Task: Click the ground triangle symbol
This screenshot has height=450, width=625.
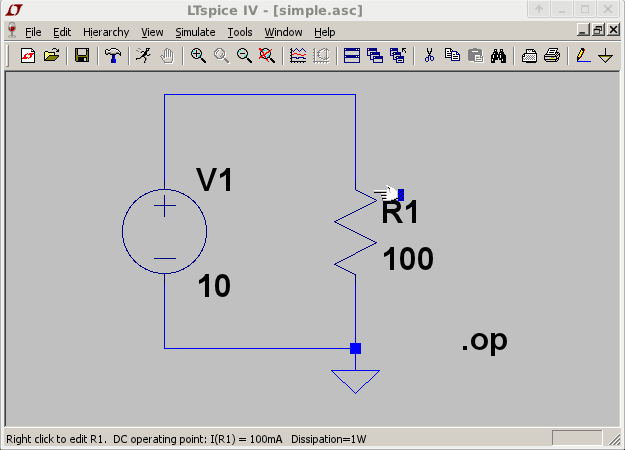Action: 356,381
